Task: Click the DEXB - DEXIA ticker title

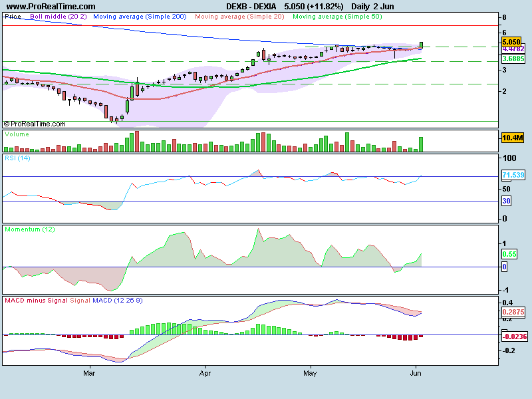Action: tap(251, 7)
